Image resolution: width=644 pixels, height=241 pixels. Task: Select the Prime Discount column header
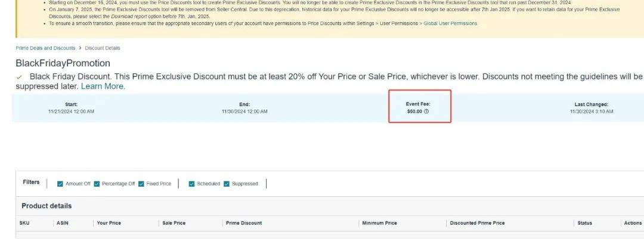(244, 223)
